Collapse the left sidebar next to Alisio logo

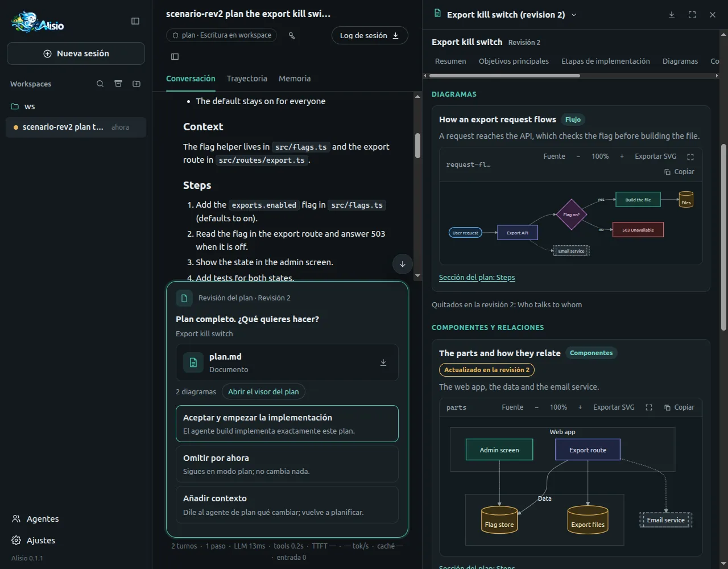click(135, 21)
